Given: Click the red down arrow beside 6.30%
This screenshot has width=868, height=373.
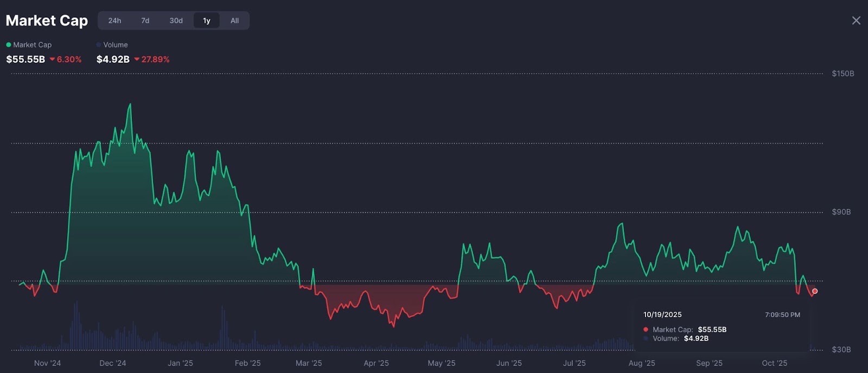Looking at the screenshot, I should click(52, 59).
